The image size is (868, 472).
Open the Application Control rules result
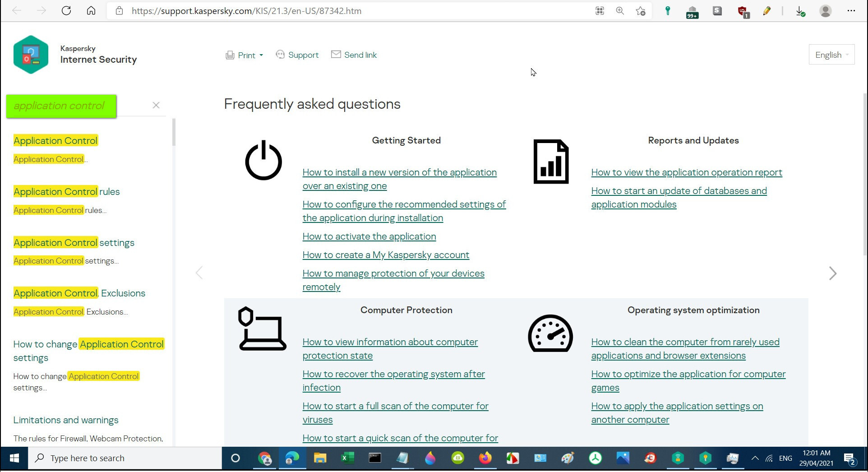tap(66, 192)
